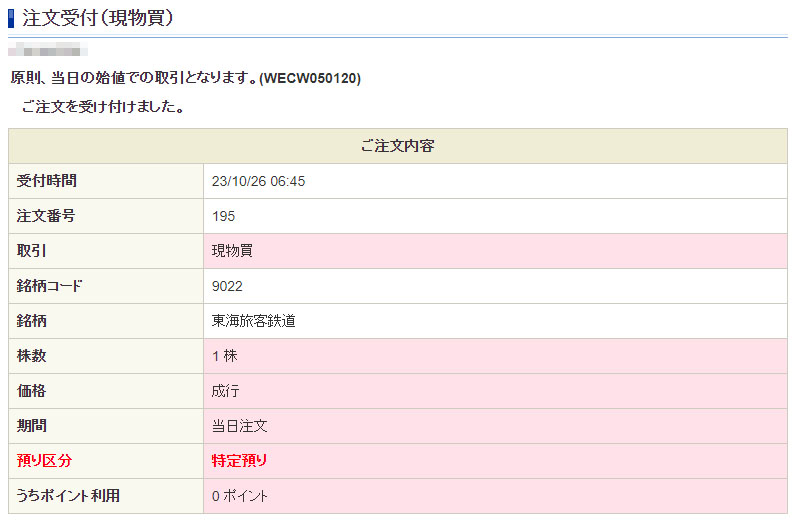Click the 成行 price value
The image size is (796, 522).
point(226,391)
